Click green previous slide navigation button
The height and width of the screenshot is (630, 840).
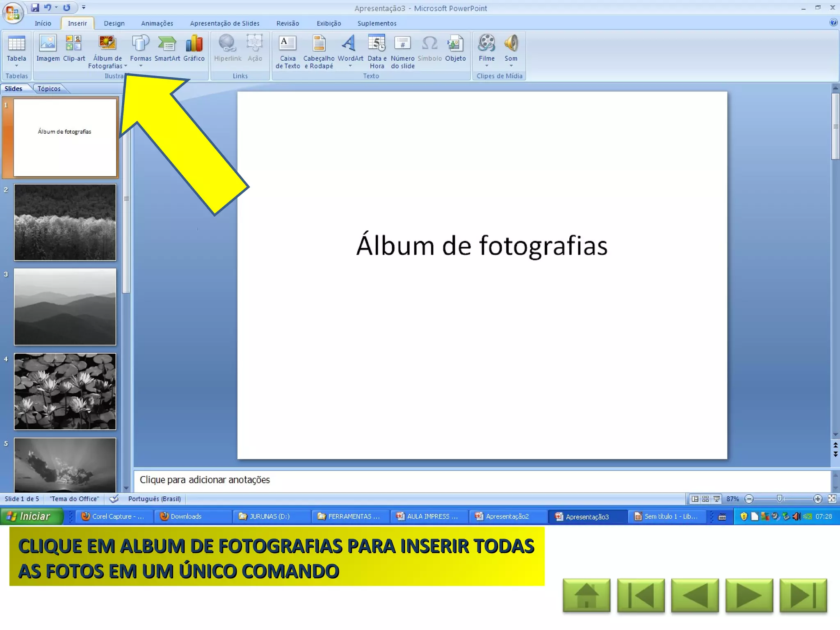(x=695, y=596)
